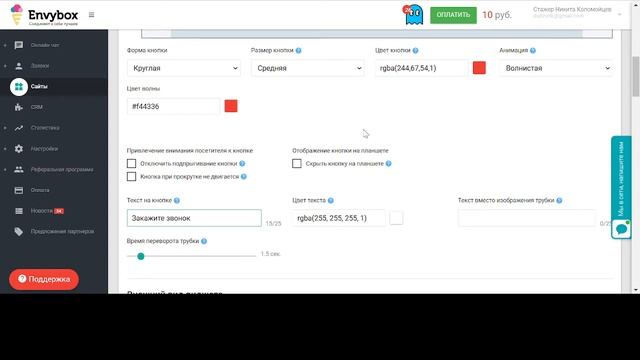The image size is (640, 360).
Task: Open the user account dropdown arrow
Action: (619, 15)
